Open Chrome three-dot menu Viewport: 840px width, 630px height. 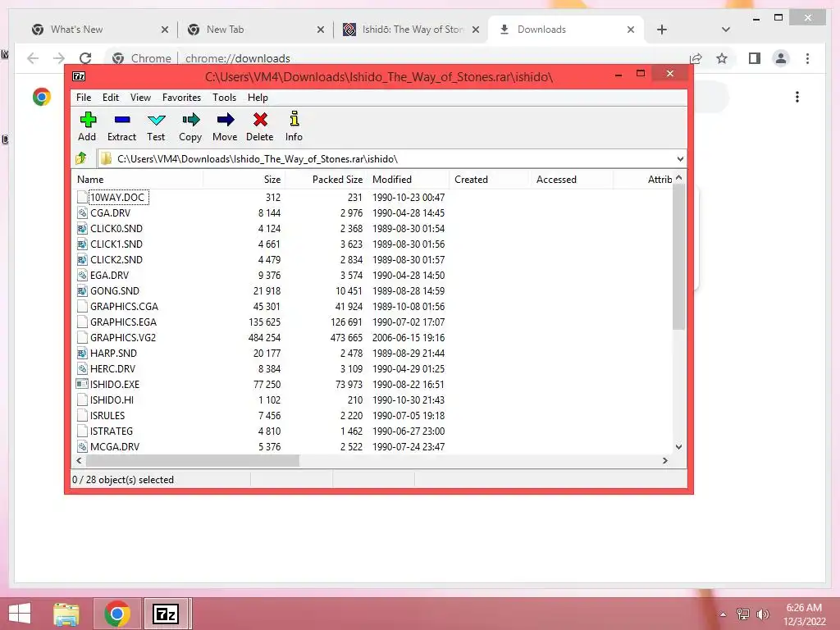pos(807,58)
